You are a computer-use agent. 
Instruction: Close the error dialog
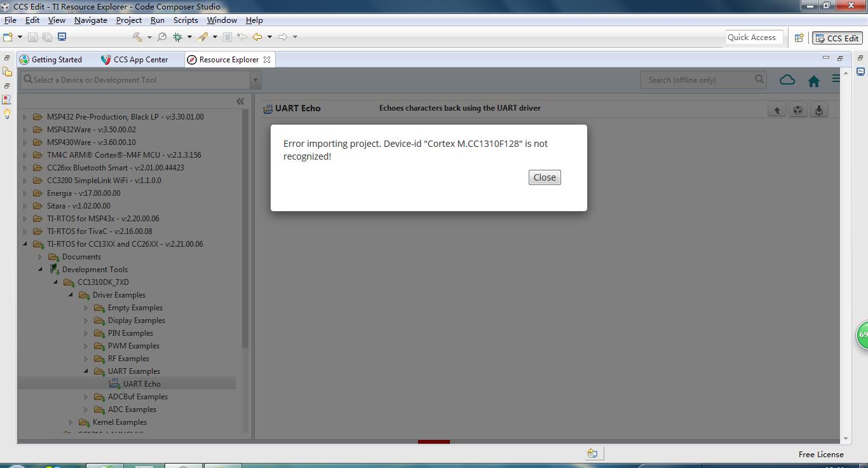[x=545, y=177]
